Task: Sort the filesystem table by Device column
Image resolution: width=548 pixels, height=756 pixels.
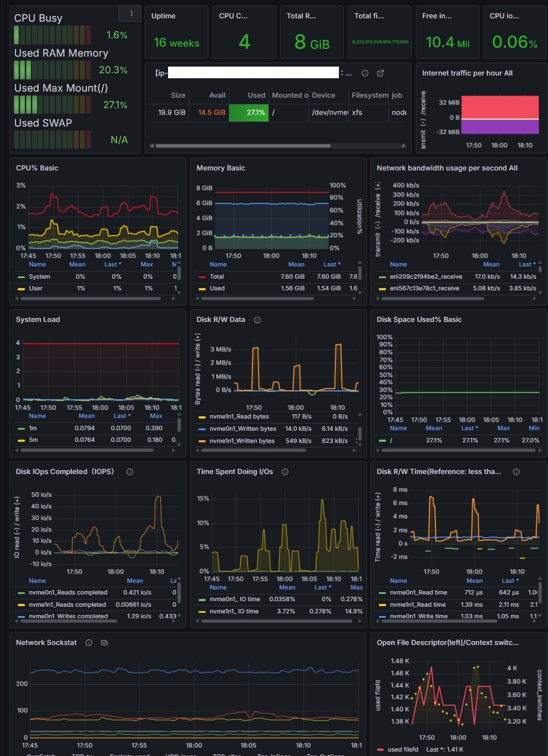Action: (323, 95)
